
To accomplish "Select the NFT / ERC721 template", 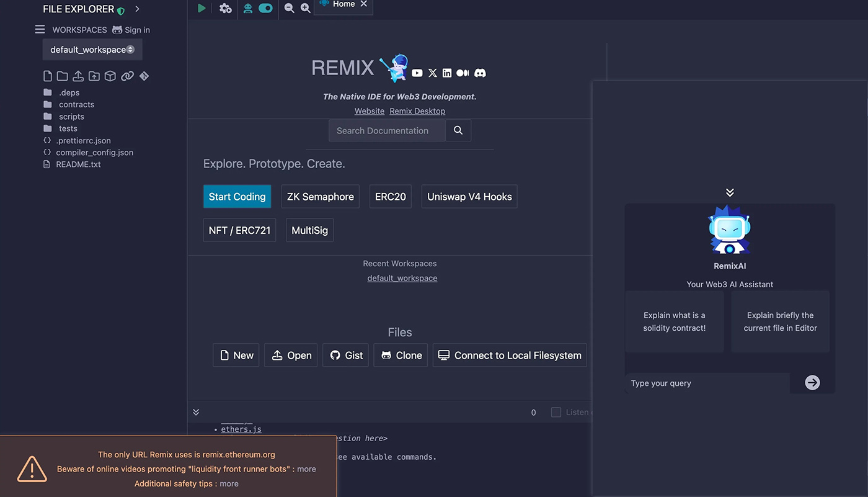I will pos(239,230).
